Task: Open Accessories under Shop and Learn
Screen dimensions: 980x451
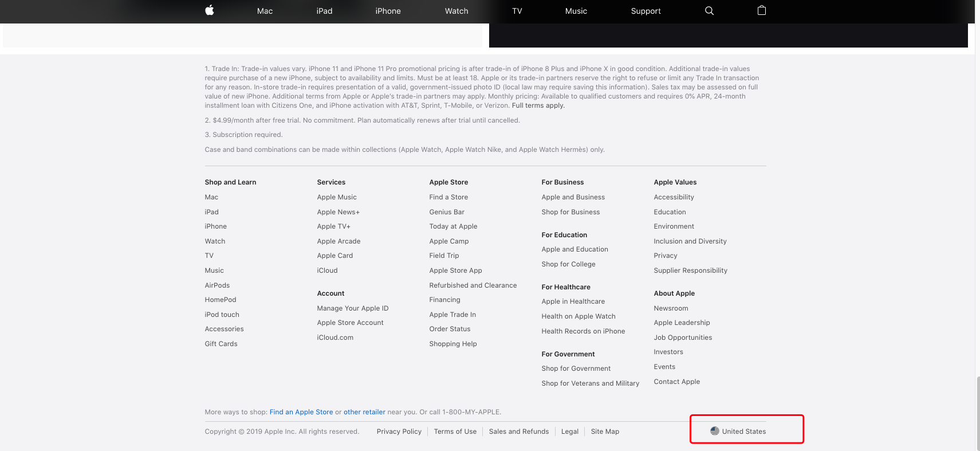Action: pyautogui.click(x=225, y=329)
